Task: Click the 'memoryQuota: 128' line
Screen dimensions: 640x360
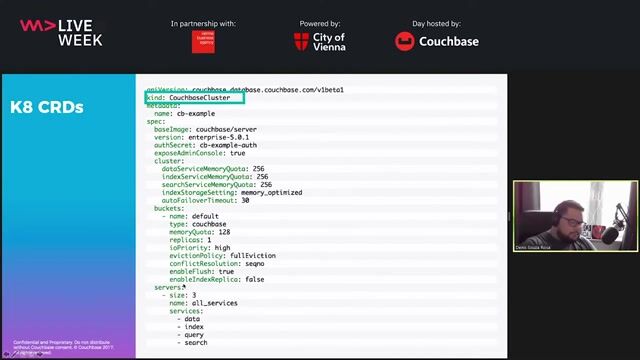Action: (x=200, y=232)
